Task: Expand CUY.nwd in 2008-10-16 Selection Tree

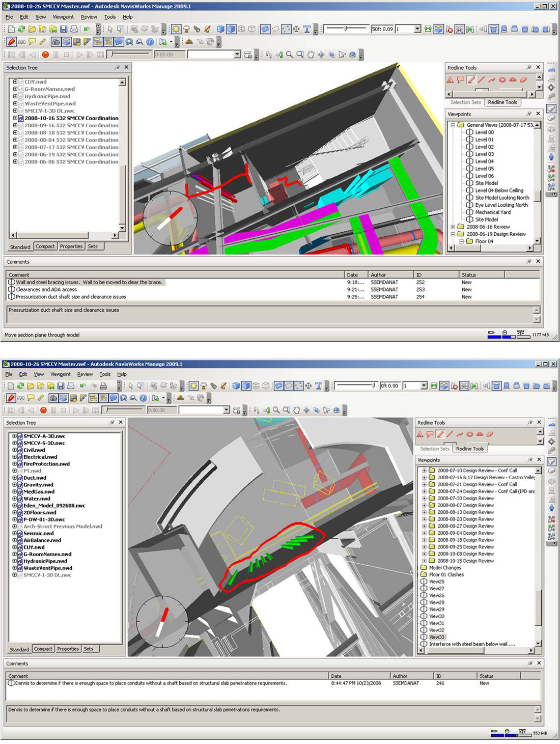Action: point(15,81)
